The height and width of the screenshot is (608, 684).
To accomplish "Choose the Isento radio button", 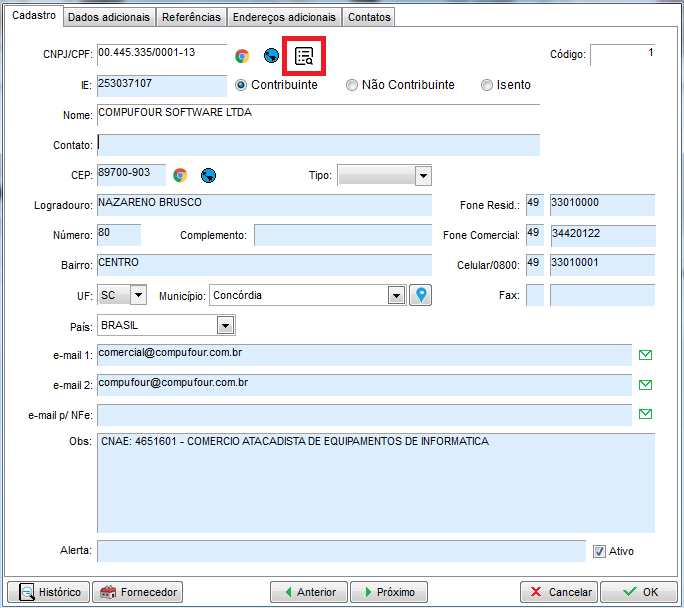I will [x=487, y=85].
